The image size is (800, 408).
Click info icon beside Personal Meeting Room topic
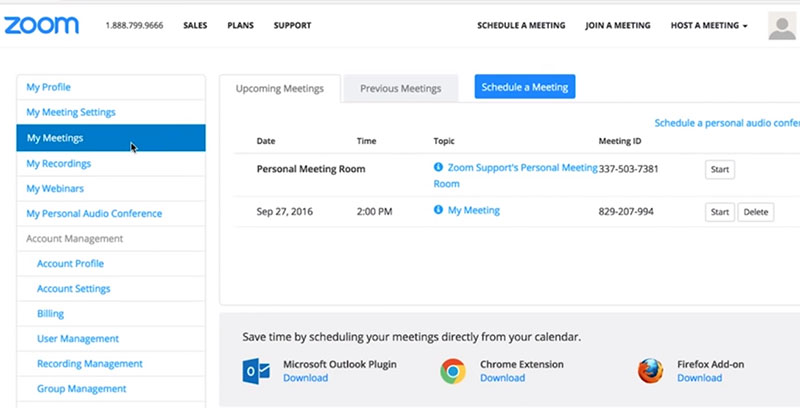point(438,168)
